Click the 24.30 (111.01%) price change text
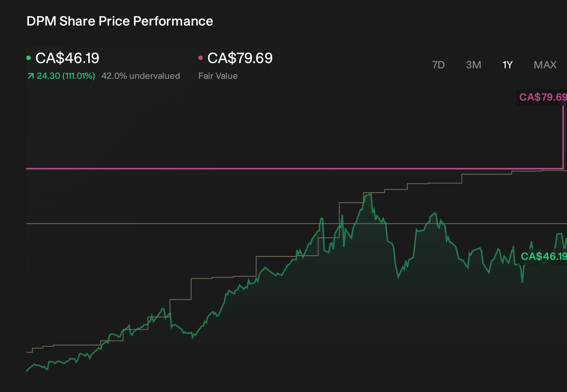This screenshot has height=392, width=567. click(66, 76)
